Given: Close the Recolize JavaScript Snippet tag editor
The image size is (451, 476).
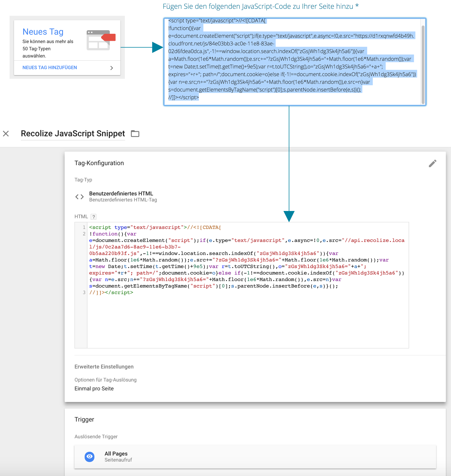Looking at the screenshot, I should click(x=6, y=134).
